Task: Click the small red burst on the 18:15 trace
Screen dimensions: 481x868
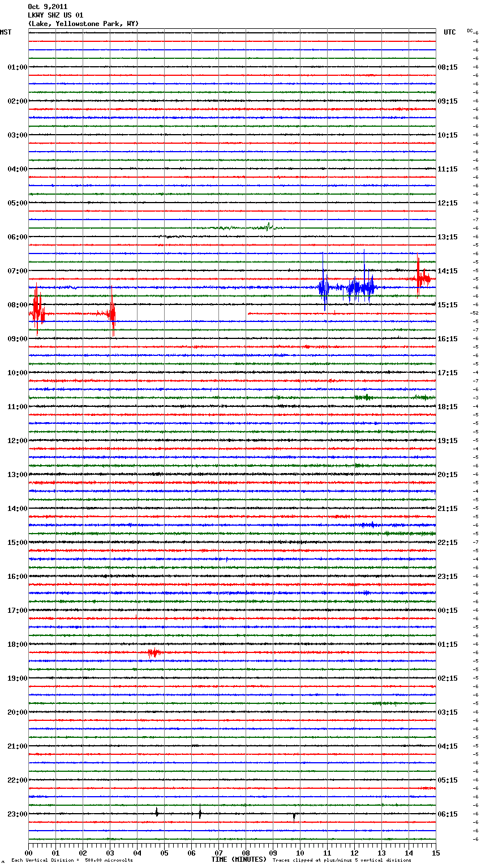Action: pos(154,652)
